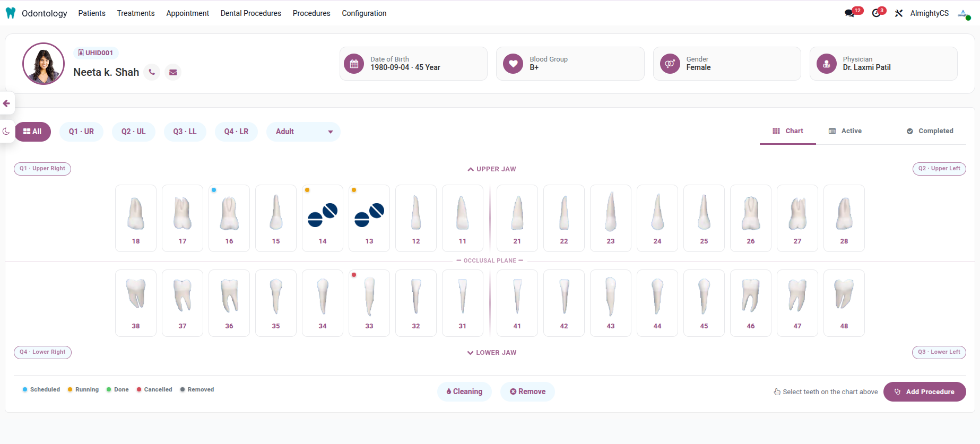Click the Cancelled red legend dot

139,389
